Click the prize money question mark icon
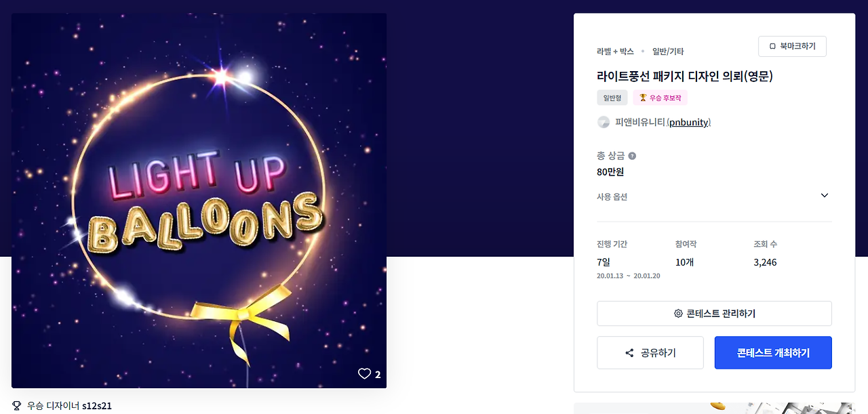 [x=632, y=156]
